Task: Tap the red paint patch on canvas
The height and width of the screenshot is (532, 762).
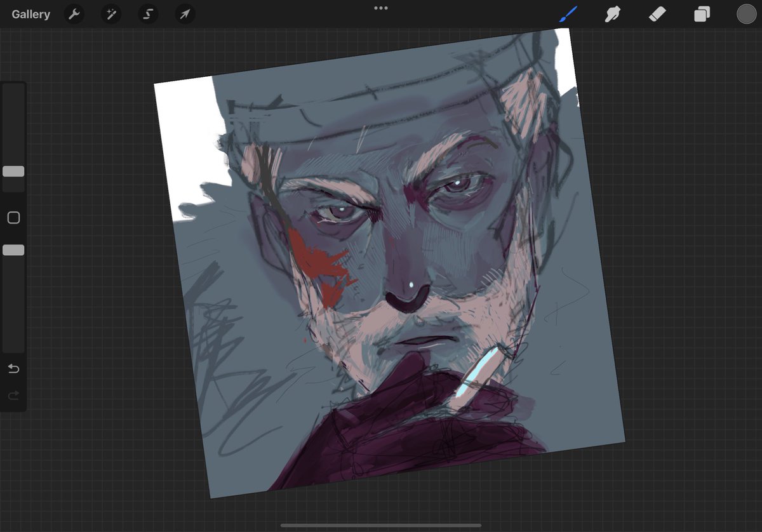Action: pos(317,263)
